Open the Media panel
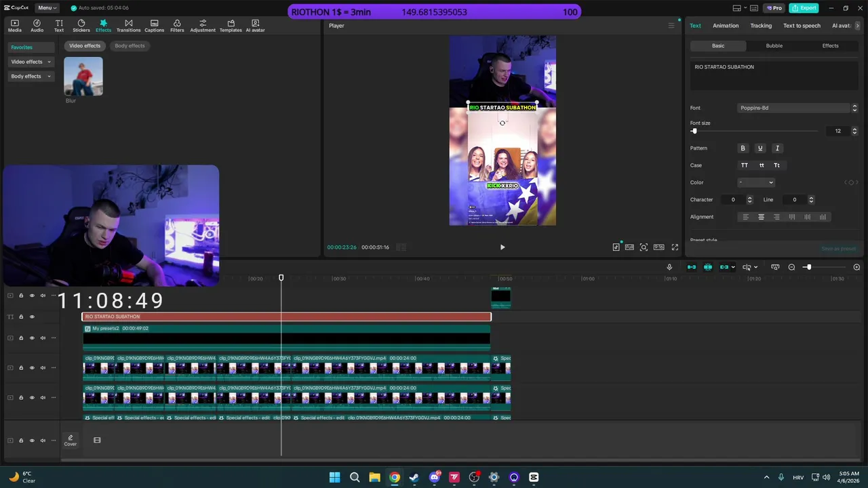Screen dimensions: 868x488 pos(14,26)
